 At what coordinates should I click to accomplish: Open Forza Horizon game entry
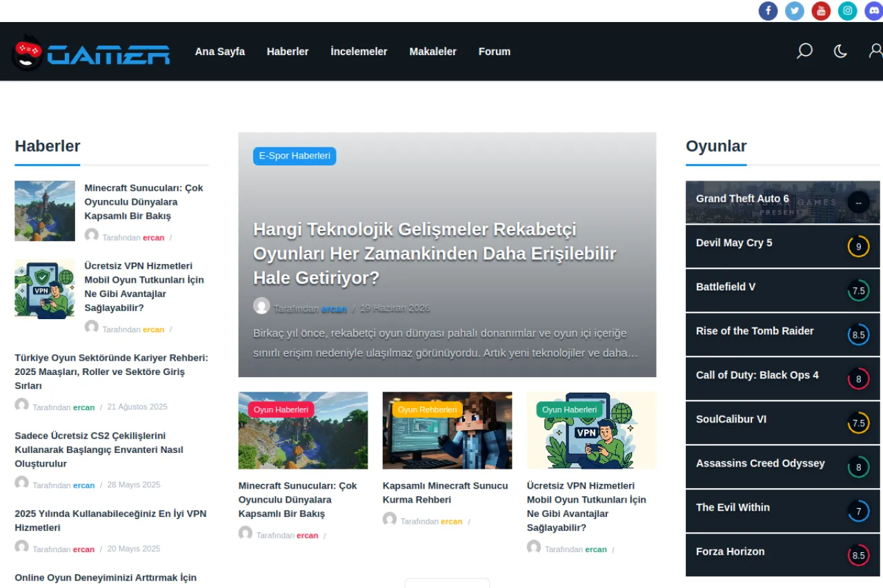click(x=783, y=555)
